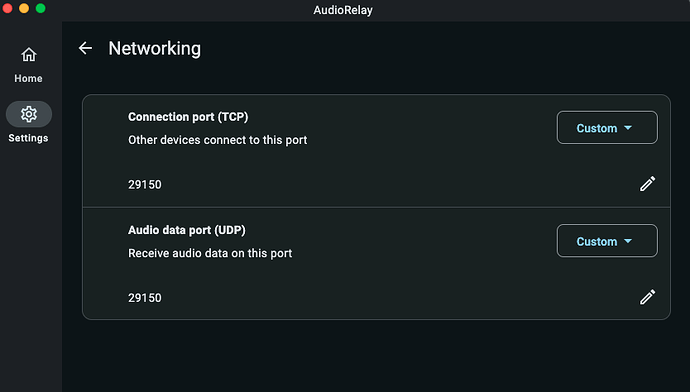Image resolution: width=690 pixels, height=392 pixels.
Task: Switch to Home via its sidebar label
Action: tap(28, 78)
